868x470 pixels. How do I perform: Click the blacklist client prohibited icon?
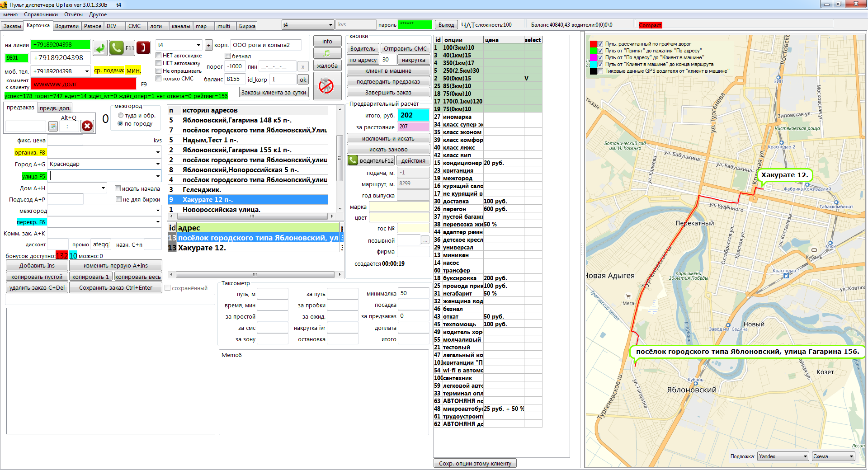[327, 86]
